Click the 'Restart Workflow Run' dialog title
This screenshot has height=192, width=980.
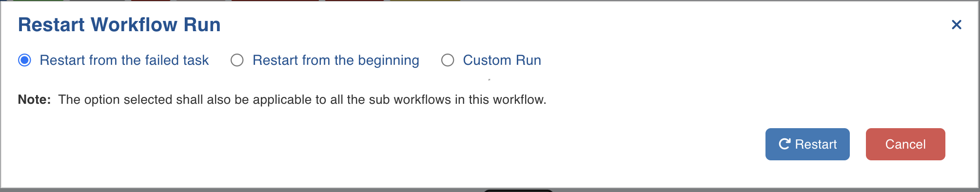(x=119, y=24)
